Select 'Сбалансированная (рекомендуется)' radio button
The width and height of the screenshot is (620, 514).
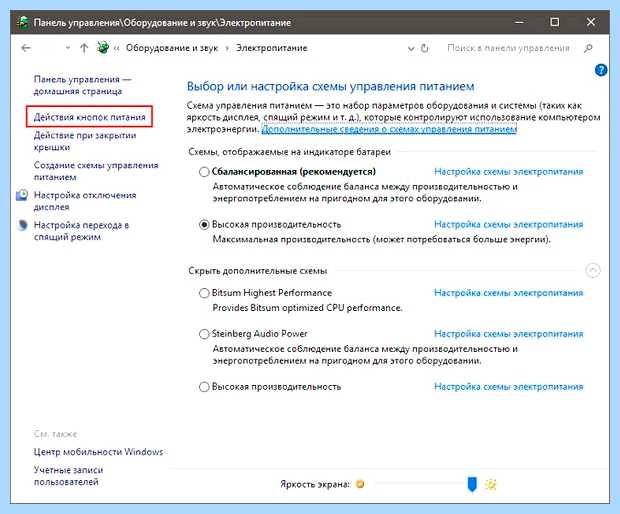(204, 172)
